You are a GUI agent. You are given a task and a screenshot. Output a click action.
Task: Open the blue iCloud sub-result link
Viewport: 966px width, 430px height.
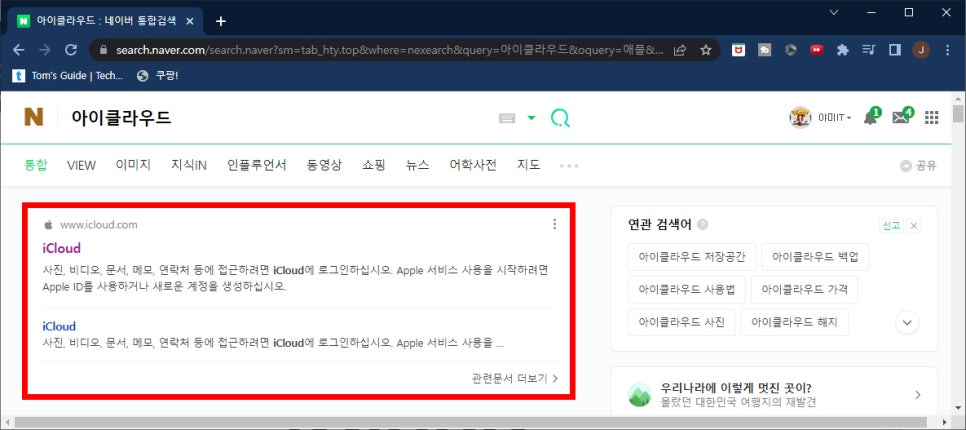point(59,326)
